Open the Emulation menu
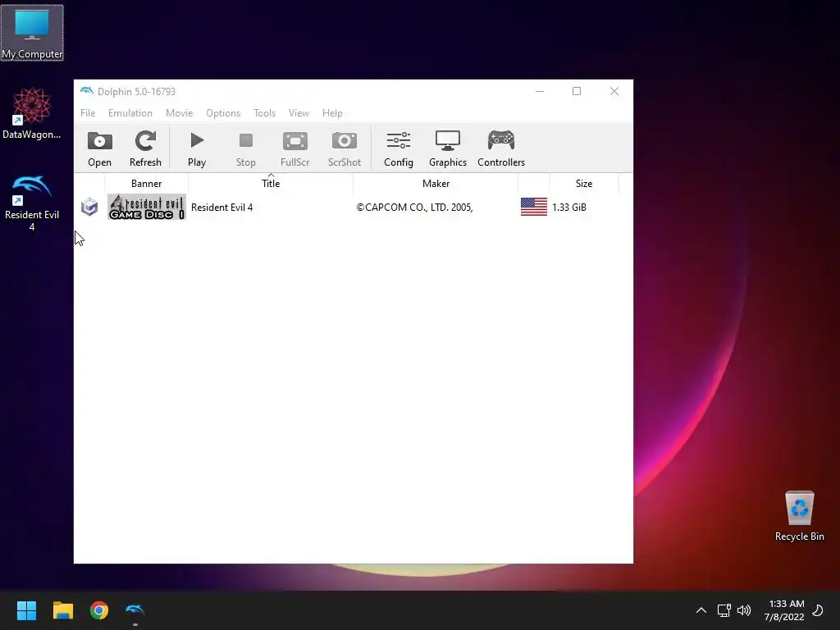This screenshot has width=840, height=630. pos(130,113)
